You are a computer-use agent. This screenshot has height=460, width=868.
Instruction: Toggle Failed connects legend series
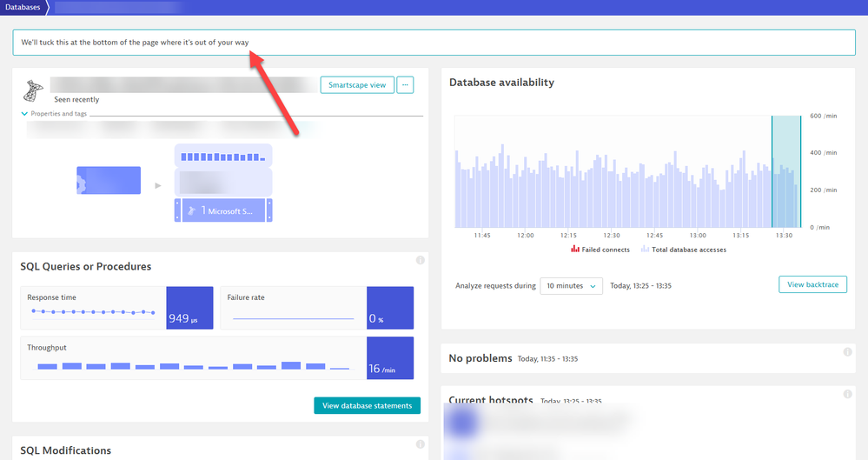(x=600, y=250)
